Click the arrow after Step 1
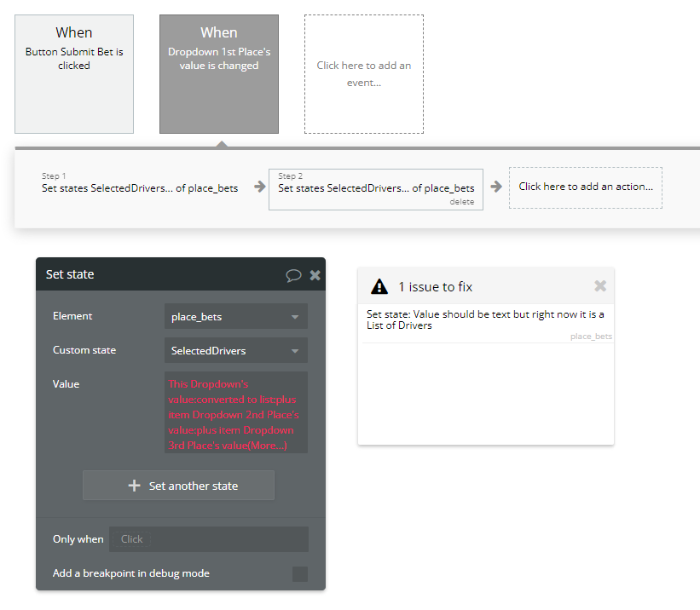 pyautogui.click(x=260, y=187)
